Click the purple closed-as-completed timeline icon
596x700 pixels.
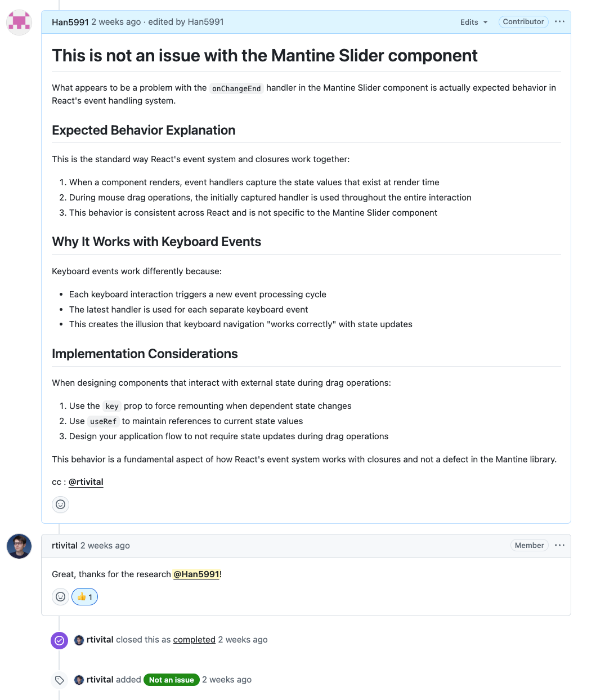point(59,640)
